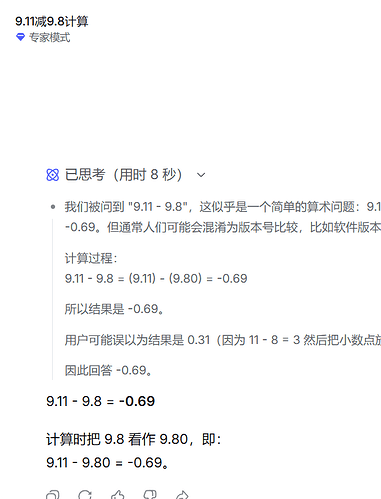This screenshot has width=381, height=499.
Task: Click the '已思考（用时 8 秒）' label
Action: point(123,175)
